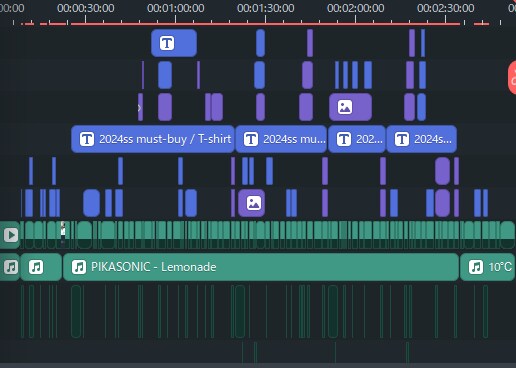Select the video thumbnail clip showing a person
This screenshot has width=516, height=368.
[x=63, y=235]
